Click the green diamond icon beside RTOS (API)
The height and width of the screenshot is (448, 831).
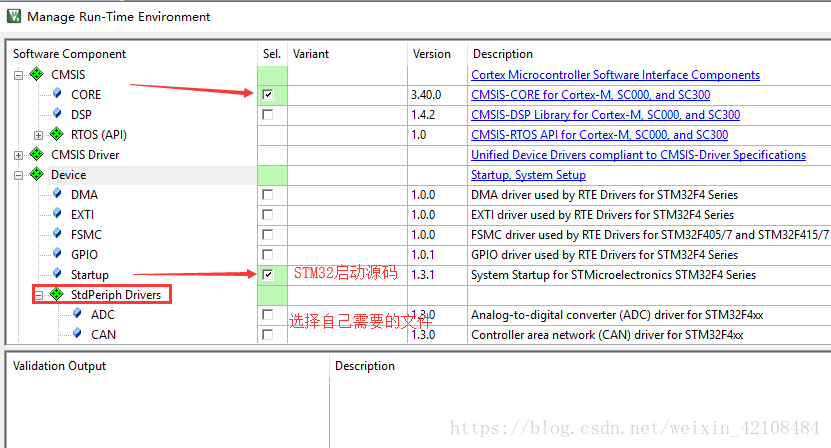[56, 134]
